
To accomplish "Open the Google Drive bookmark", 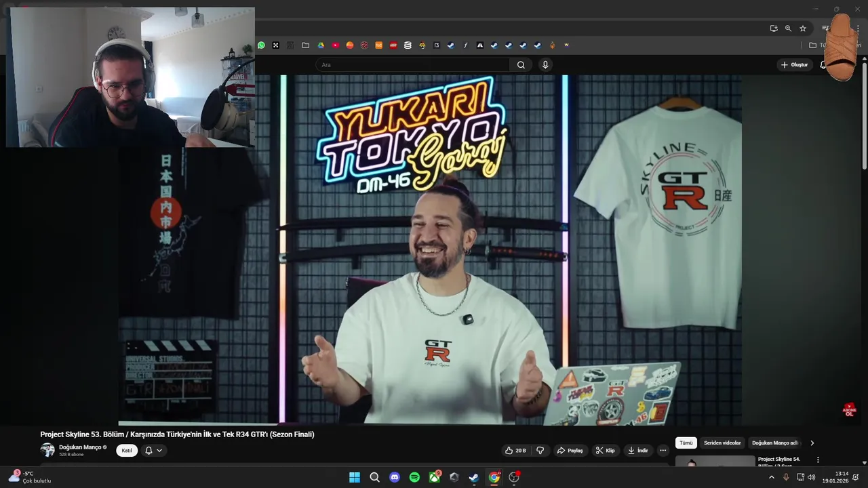I will click(321, 45).
